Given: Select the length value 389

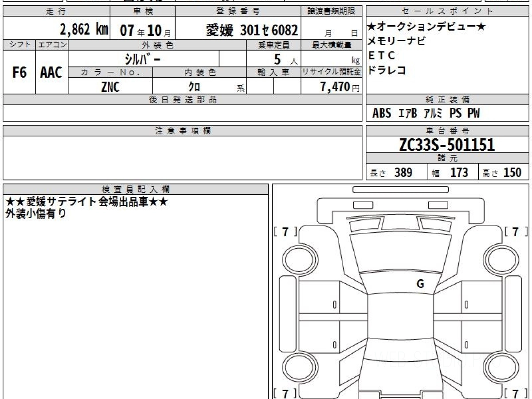Looking at the screenshot, I should 403,172.
